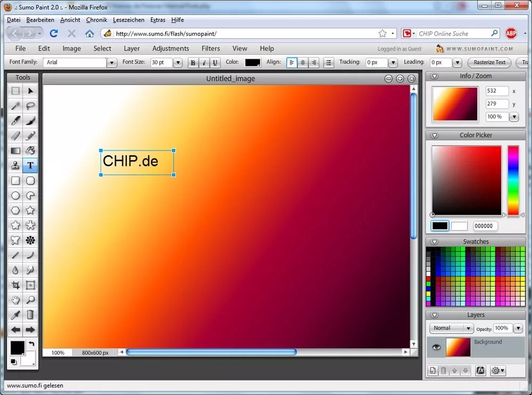The height and width of the screenshot is (395, 532).
Task: Select the rounded rectangle shape tool
Action: pos(30,180)
